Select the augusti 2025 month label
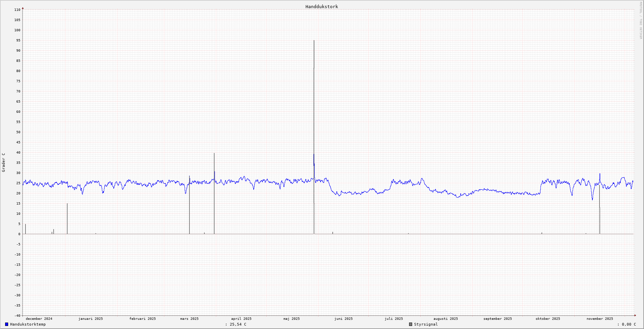The height and width of the screenshot is (329, 644). click(445, 318)
